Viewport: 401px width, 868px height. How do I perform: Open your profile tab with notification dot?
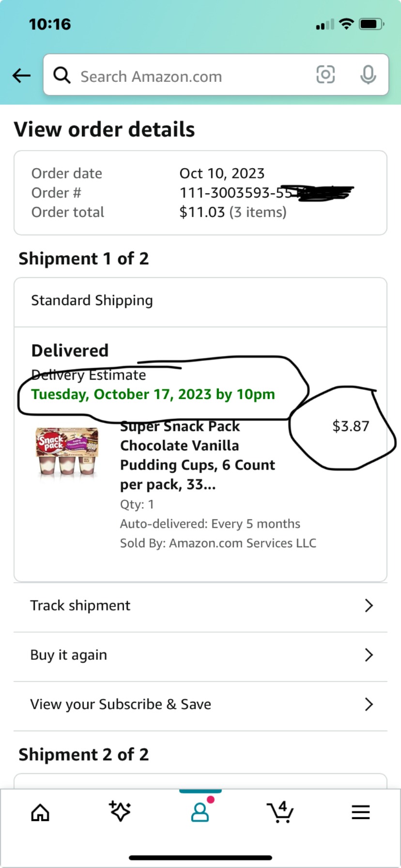[200, 813]
